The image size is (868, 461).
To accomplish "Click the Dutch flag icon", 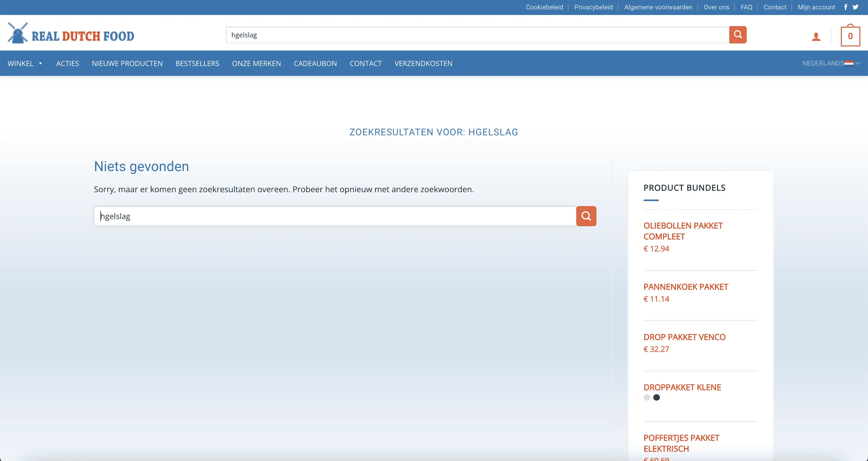I will pyautogui.click(x=849, y=63).
